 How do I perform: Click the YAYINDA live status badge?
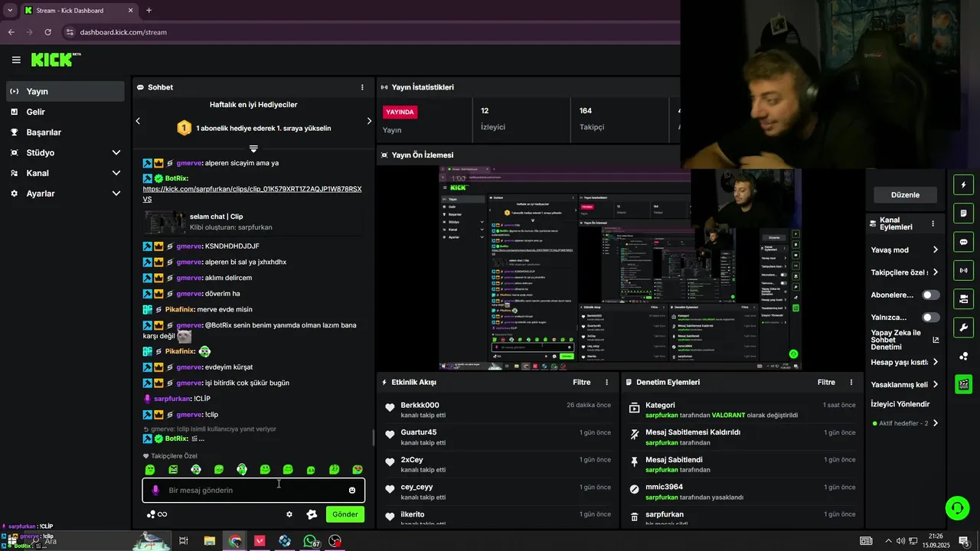click(400, 112)
